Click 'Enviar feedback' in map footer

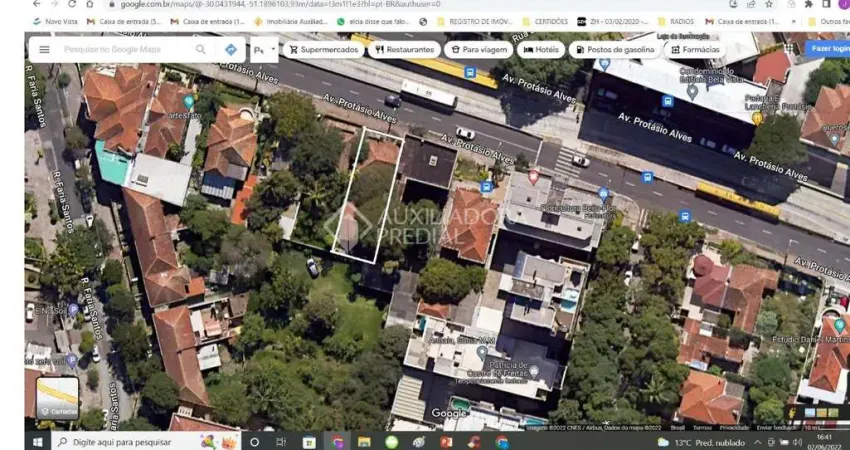tap(777, 427)
